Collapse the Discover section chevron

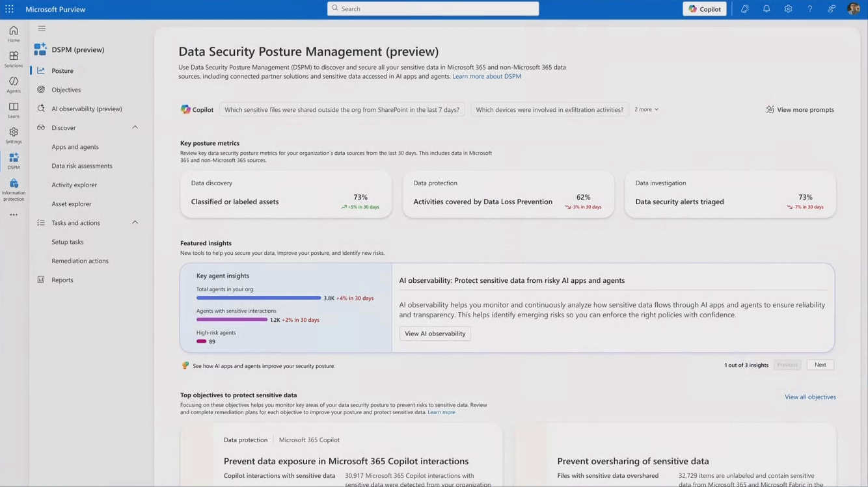pyautogui.click(x=135, y=127)
